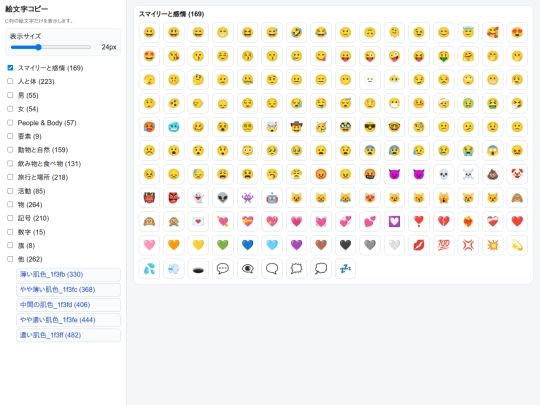Open the 濃い肌色_1f3ff (482) button
This screenshot has height=405, width=540.
69,335
